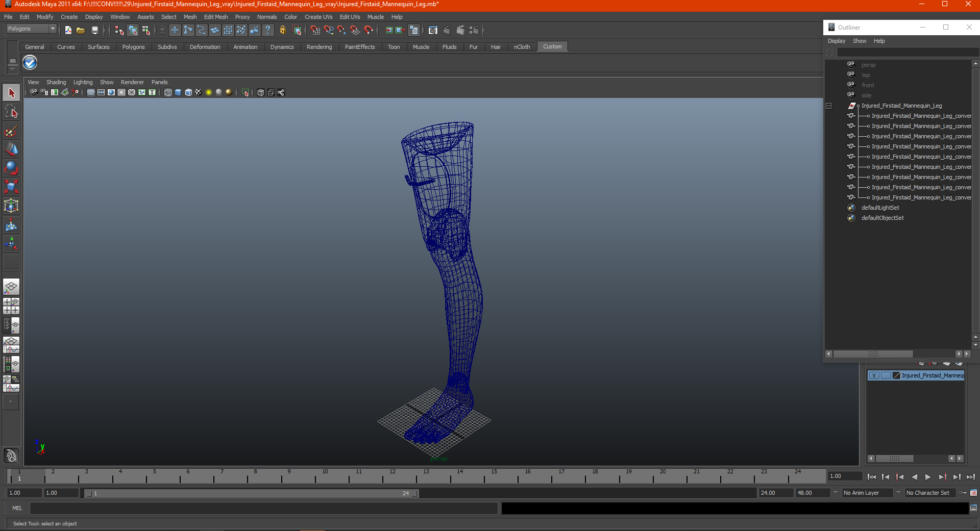Click Snap to points magnet icon
The width and height of the screenshot is (980, 531).
[x=342, y=31]
